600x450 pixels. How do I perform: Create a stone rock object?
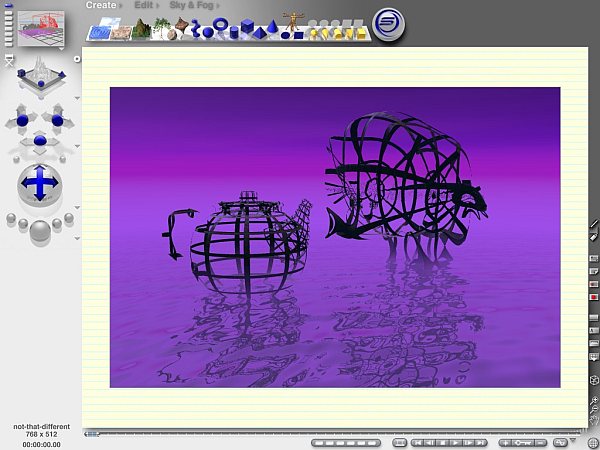[x=172, y=34]
